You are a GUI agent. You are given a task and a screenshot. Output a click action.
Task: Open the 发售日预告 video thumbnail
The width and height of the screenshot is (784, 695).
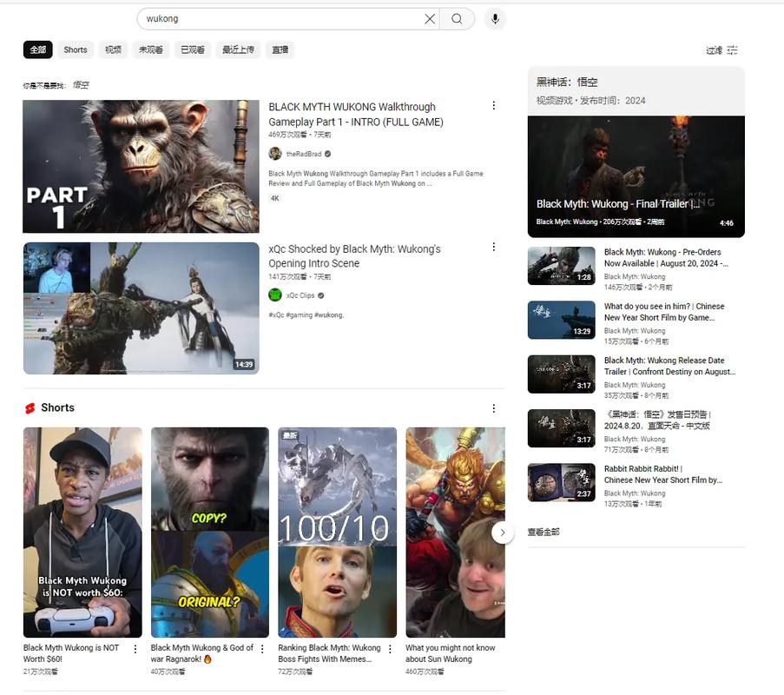(x=562, y=427)
